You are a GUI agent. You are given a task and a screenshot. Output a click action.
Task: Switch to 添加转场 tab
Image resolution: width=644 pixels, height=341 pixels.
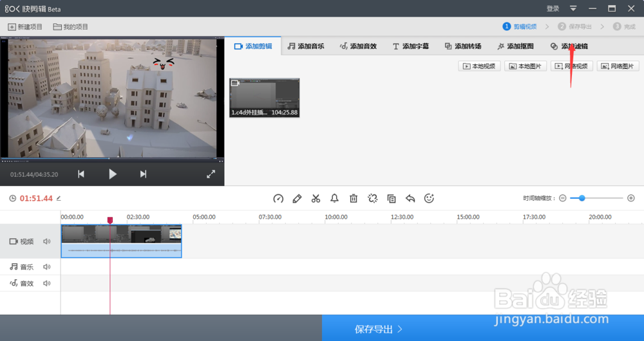[x=463, y=46]
